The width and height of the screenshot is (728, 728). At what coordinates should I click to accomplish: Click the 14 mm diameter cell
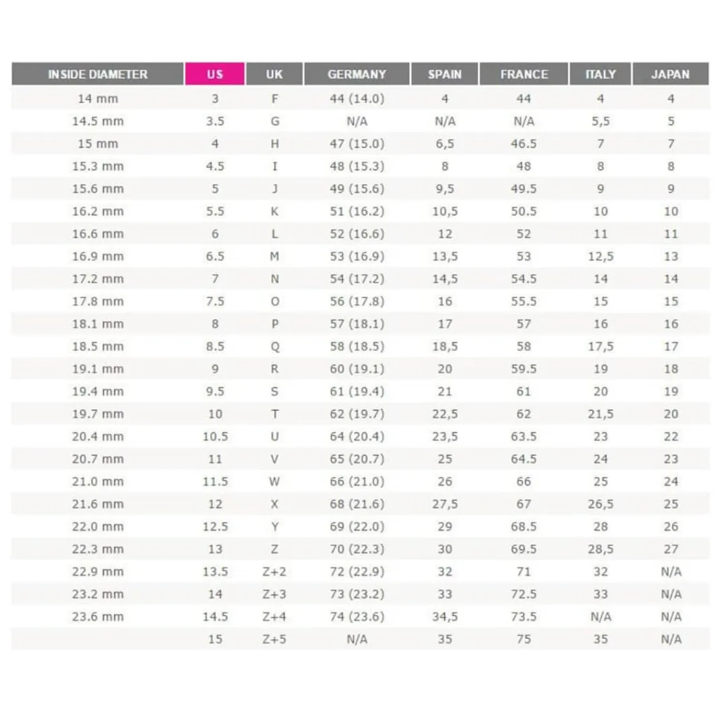tap(98, 98)
